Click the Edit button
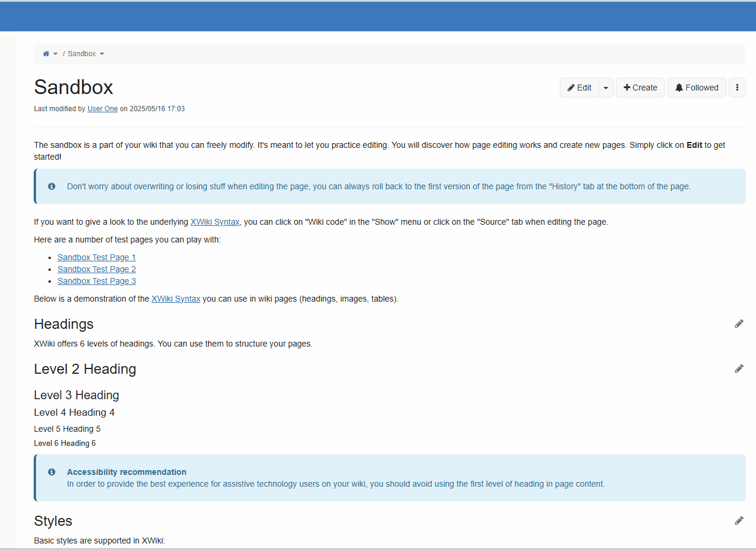This screenshot has height=550, width=756. click(x=579, y=88)
